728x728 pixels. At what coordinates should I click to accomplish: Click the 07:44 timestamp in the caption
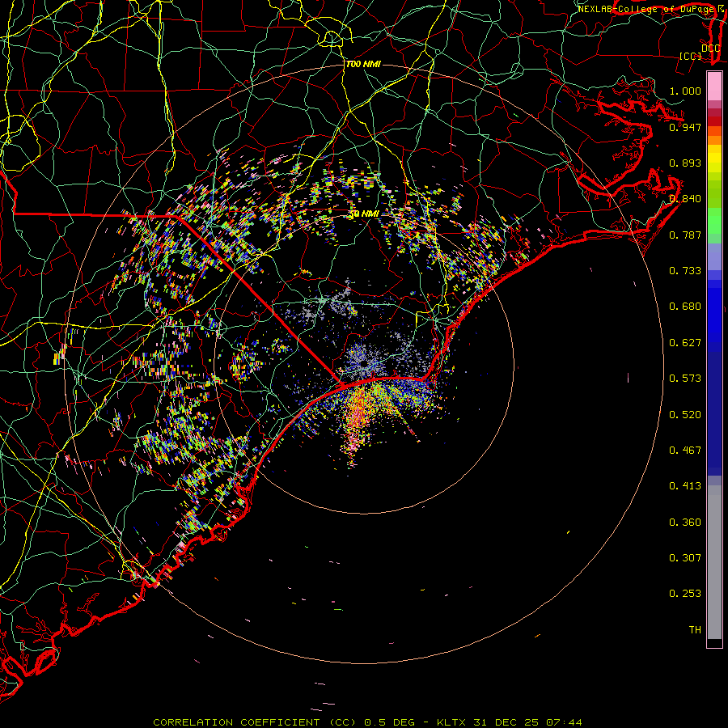[564, 722]
